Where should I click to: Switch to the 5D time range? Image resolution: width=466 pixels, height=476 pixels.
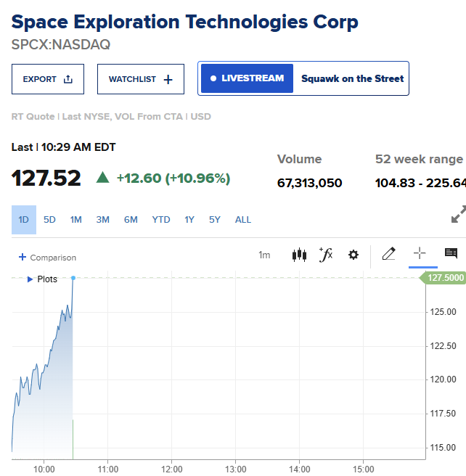pos(49,219)
